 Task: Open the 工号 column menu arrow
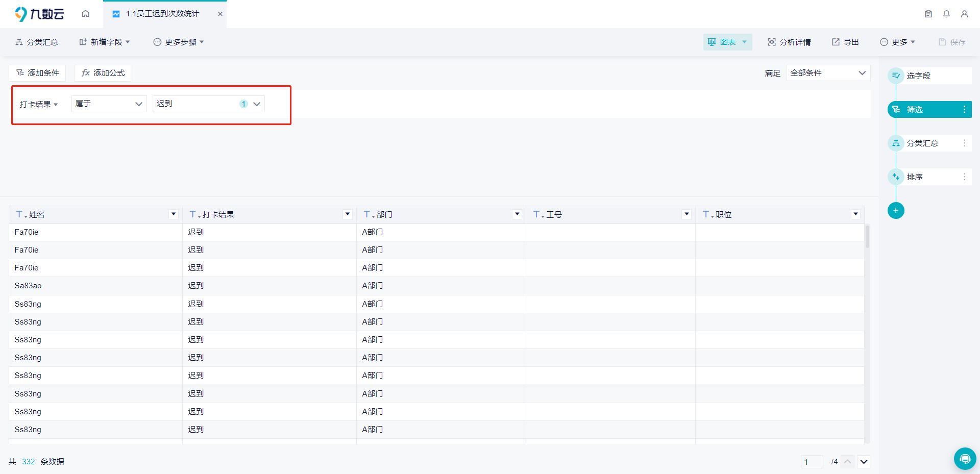point(687,214)
